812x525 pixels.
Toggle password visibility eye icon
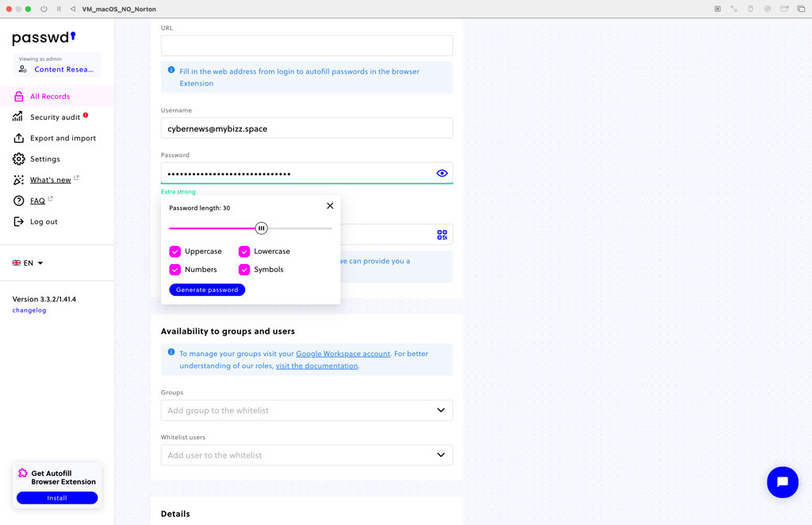pos(442,174)
